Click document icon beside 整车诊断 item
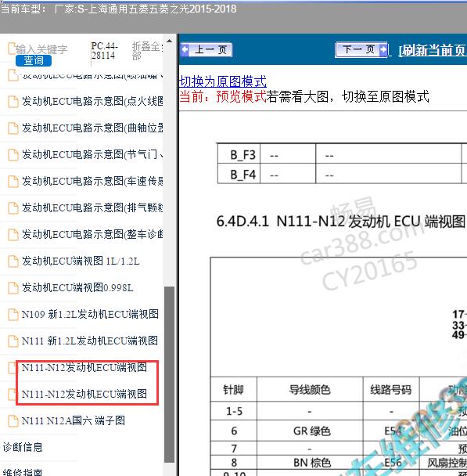The width and height of the screenshot is (467, 476). 13,234
